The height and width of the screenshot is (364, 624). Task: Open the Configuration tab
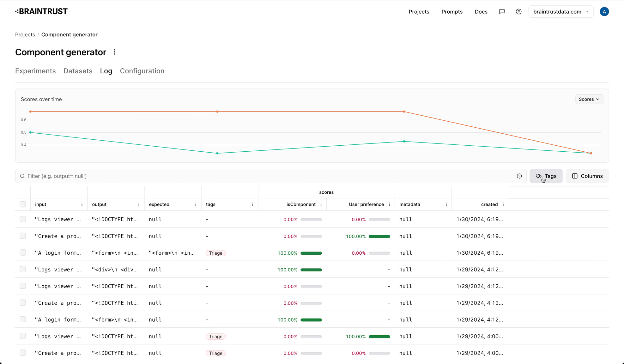[142, 71]
